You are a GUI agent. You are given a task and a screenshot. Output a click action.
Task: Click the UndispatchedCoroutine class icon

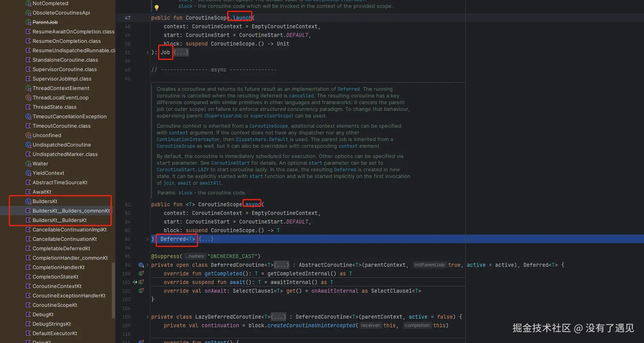click(28, 145)
